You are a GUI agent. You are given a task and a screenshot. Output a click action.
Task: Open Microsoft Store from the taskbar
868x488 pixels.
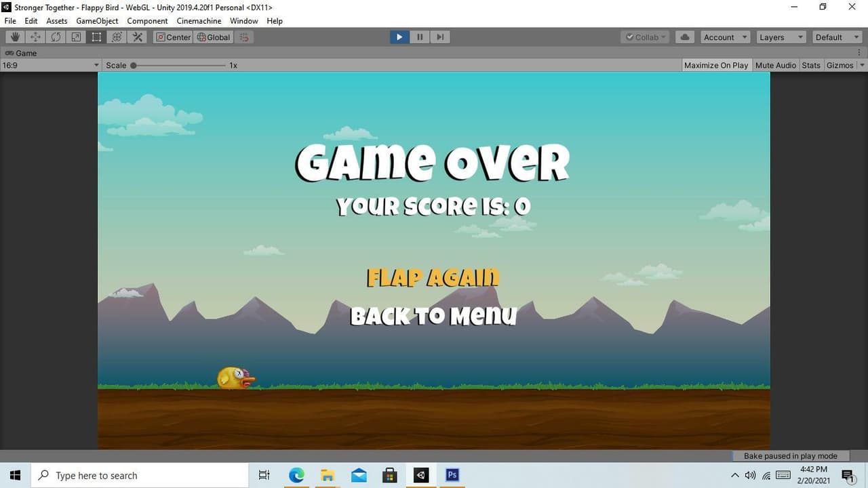(389, 475)
